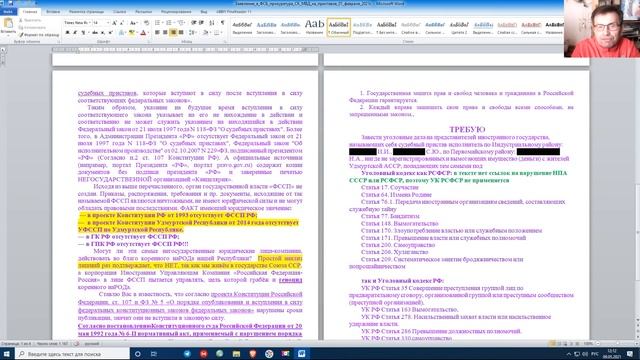
Task: Open the File (Файл) tab
Action: pyautogui.click(x=8, y=12)
